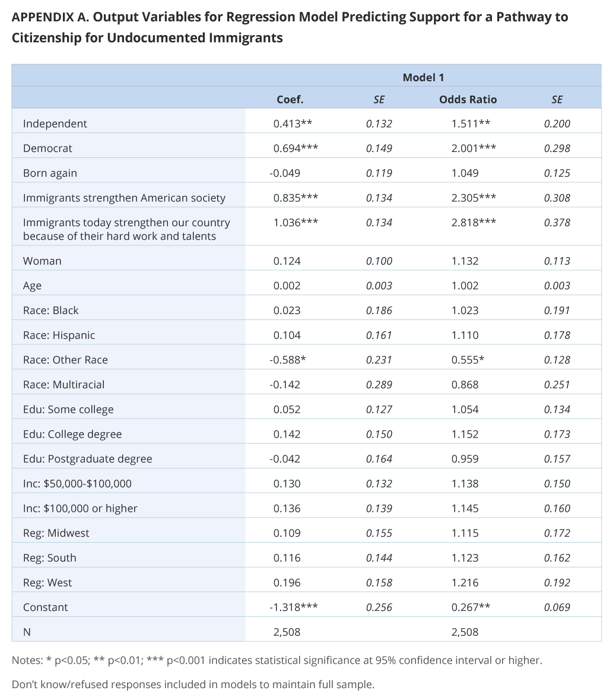Select the Race: Multiracial row label

(64, 384)
